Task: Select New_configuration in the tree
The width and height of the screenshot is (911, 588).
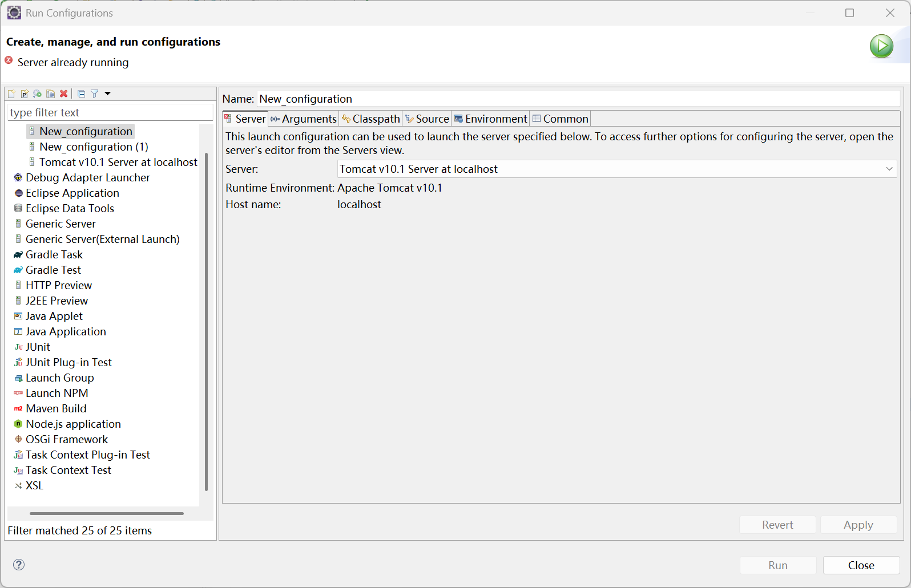Action: (80, 131)
